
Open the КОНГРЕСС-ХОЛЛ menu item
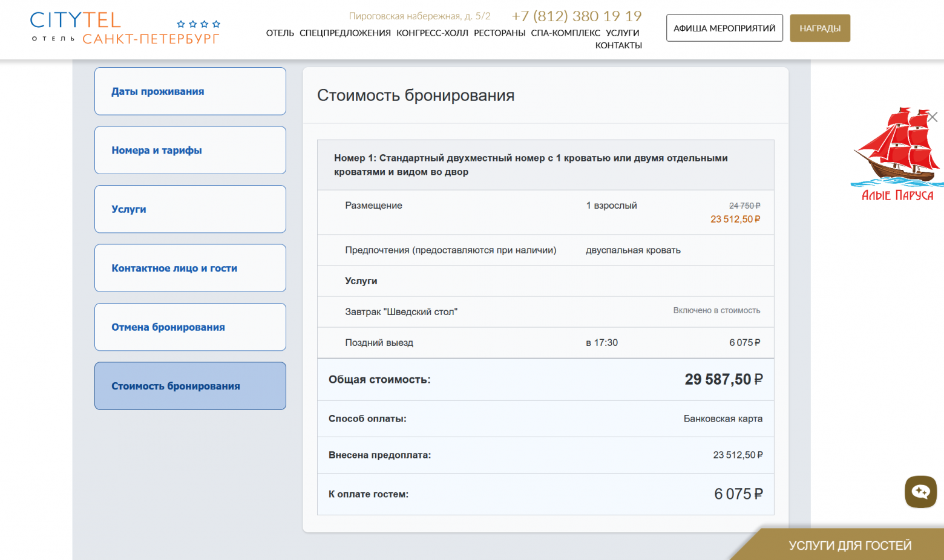432,33
